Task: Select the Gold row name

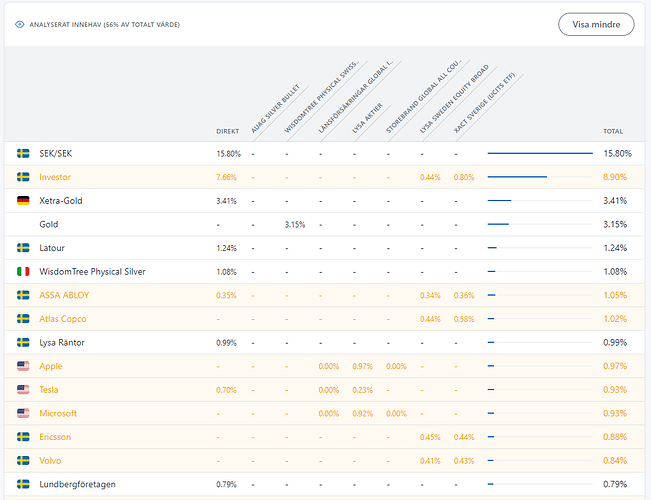Action: (x=49, y=224)
